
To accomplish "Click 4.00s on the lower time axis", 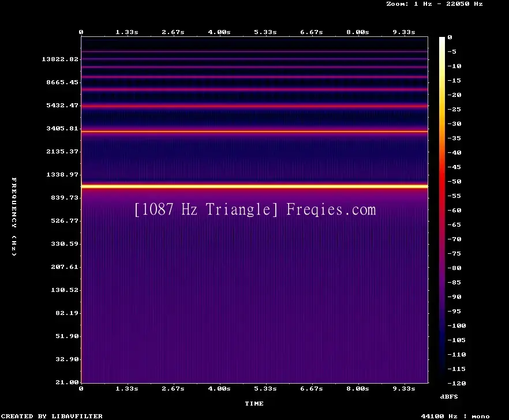I will (x=219, y=388).
